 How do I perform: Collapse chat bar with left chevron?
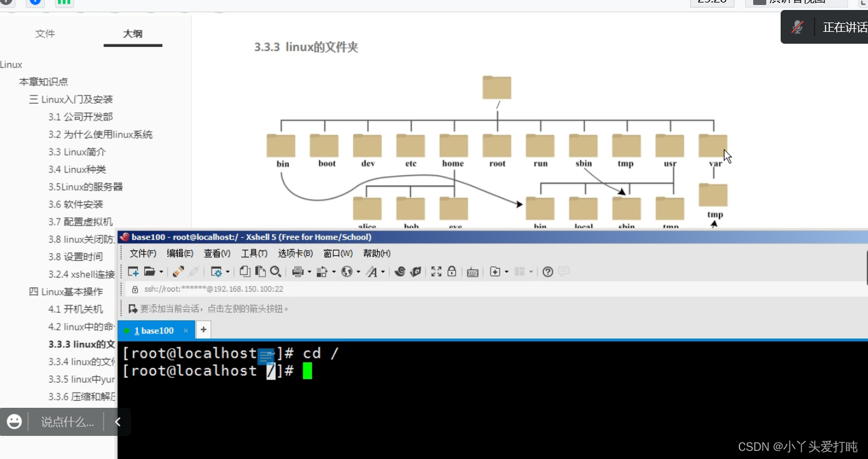[x=118, y=422]
